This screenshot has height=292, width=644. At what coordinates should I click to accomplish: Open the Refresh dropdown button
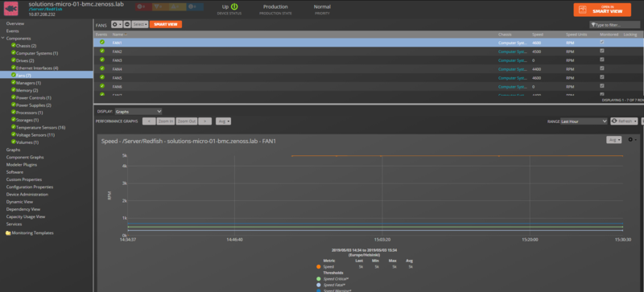624,121
